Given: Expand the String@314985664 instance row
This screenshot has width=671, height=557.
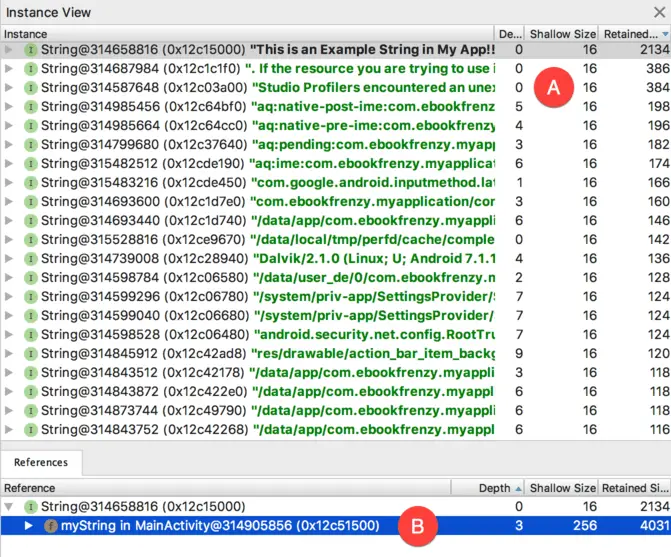Looking at the screenshot, I should 9,125.
